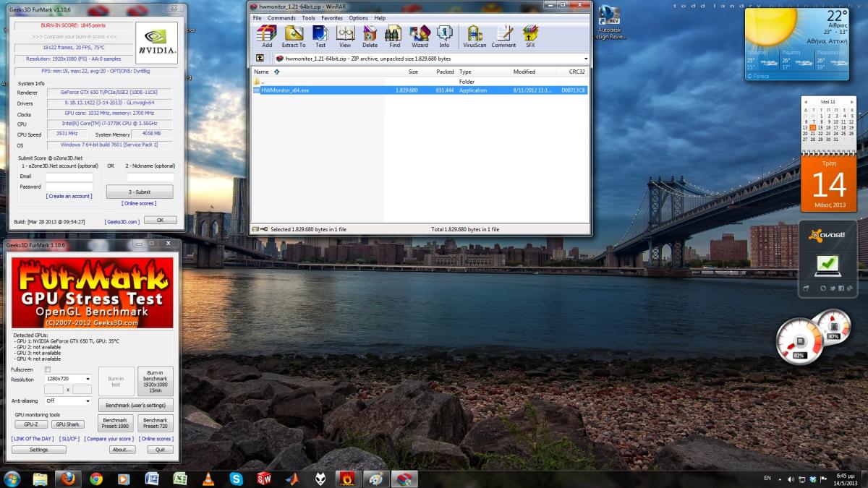Screen dimensions: 868x488
Task: Click the Quit button in FurMark
Action: [x=161, y=450]
